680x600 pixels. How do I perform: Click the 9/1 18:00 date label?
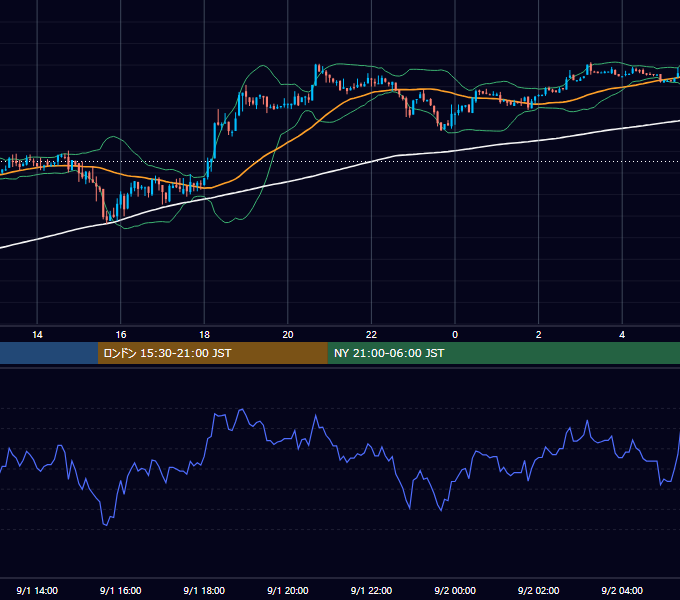tap(204, 590)
